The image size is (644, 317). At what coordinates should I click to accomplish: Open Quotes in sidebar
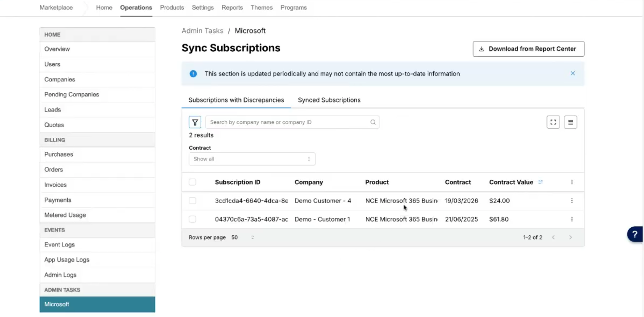coord(97,125)
